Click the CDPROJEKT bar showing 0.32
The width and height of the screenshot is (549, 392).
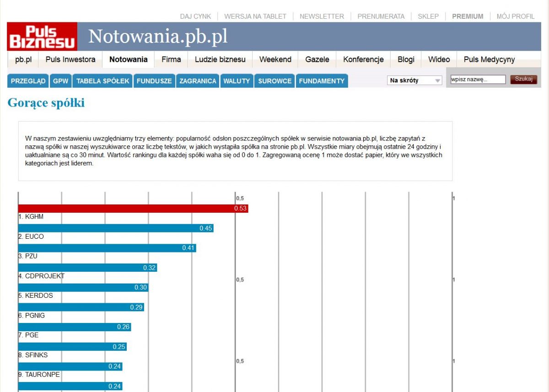tap(87, 268)
